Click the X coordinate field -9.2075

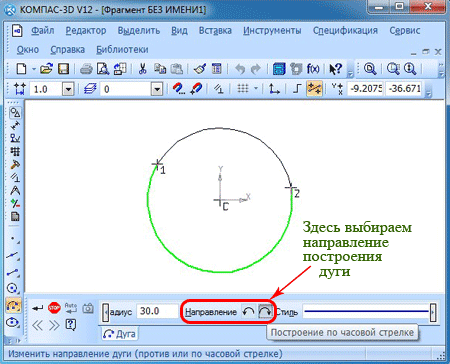point(366,89)
